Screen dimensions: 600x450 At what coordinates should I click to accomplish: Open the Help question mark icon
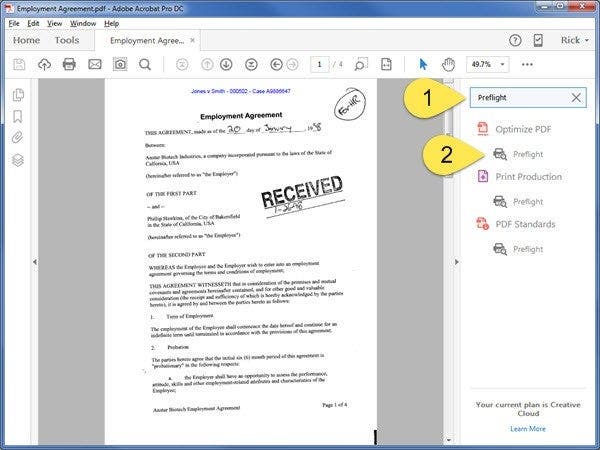[515, 40]
